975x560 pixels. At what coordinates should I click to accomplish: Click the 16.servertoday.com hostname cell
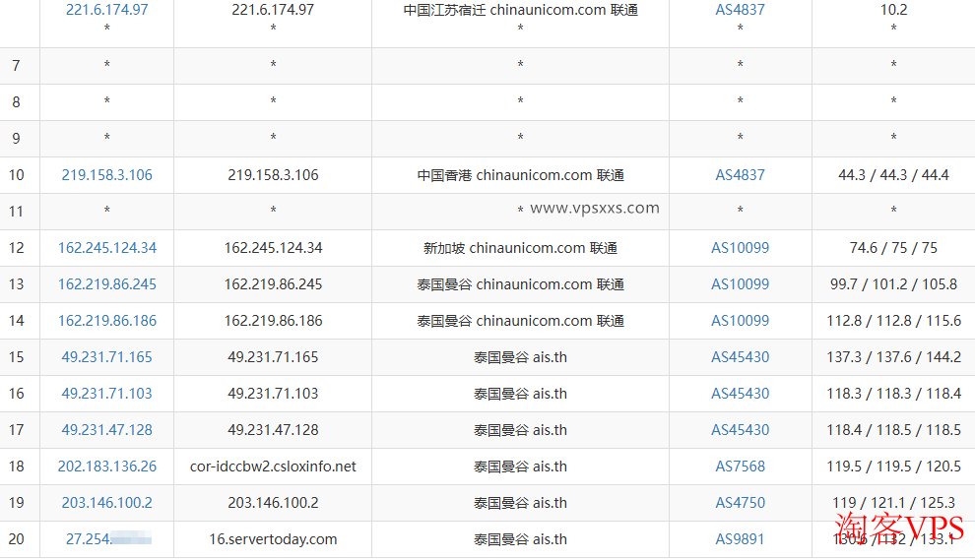pyautogui.click(x=273, y=539)
